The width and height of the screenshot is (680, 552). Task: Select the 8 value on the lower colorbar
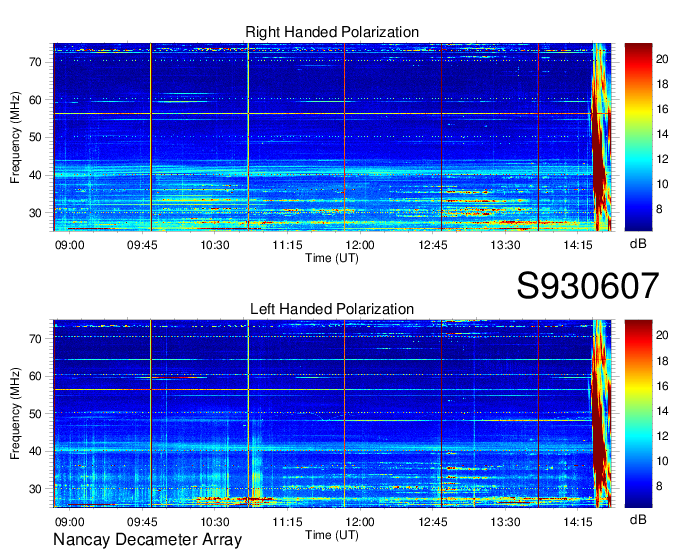pyautogui.click(x=659, y=486)
